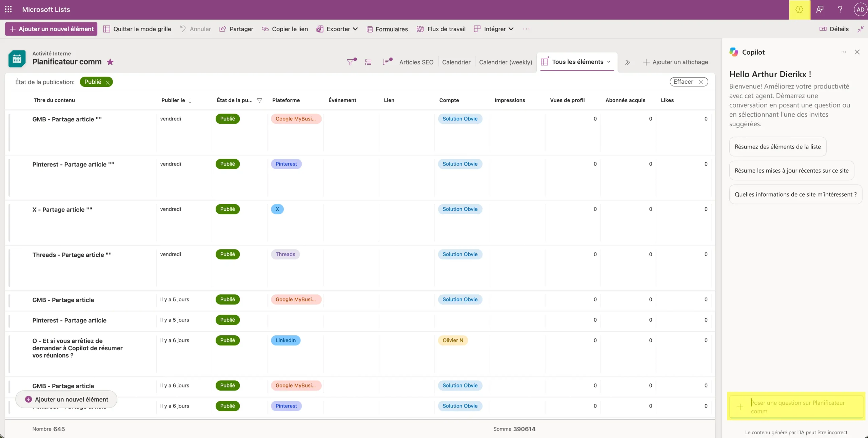The height and width of the screenshot is (438, 868).
Task: Switch to the Articles SEO view
Action: click(x=416, y=62)
